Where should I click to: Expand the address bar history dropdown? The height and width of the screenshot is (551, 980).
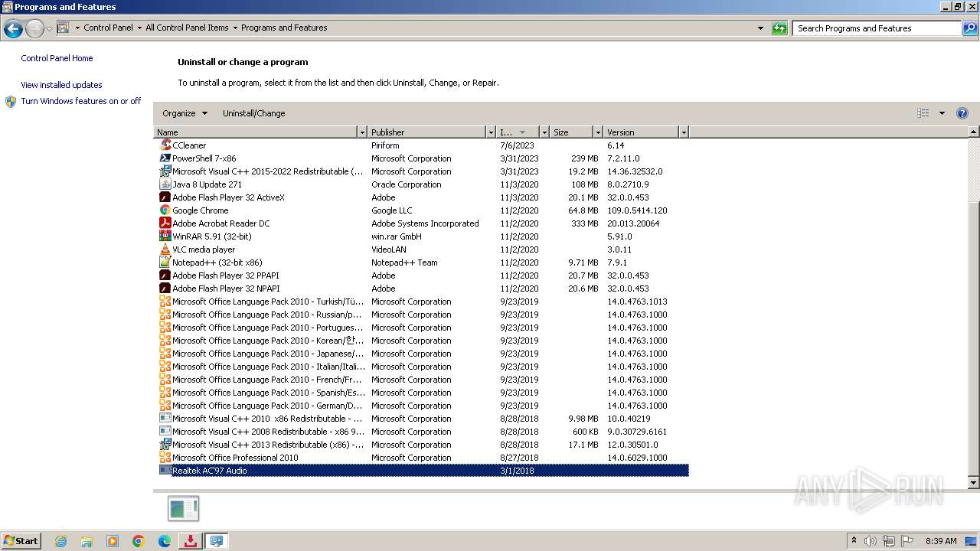coord(760,28)
